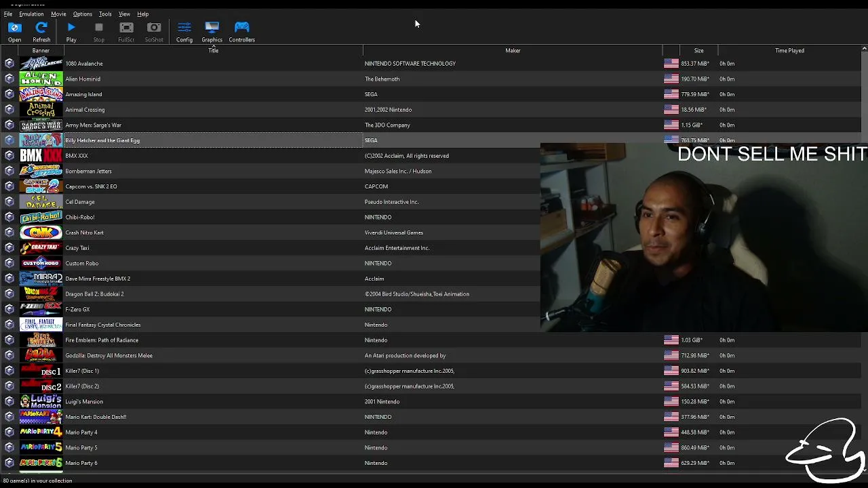The width and height of the screenshot is (868, 488).
Task: Click the '80 game(s) in your collection' status text
Action: 37,481
